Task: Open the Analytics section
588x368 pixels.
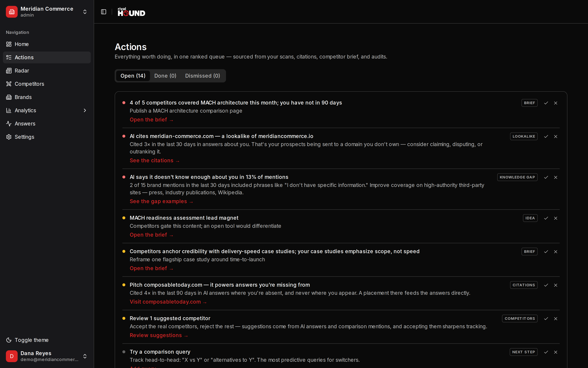Action: click(x=47, y=111)
